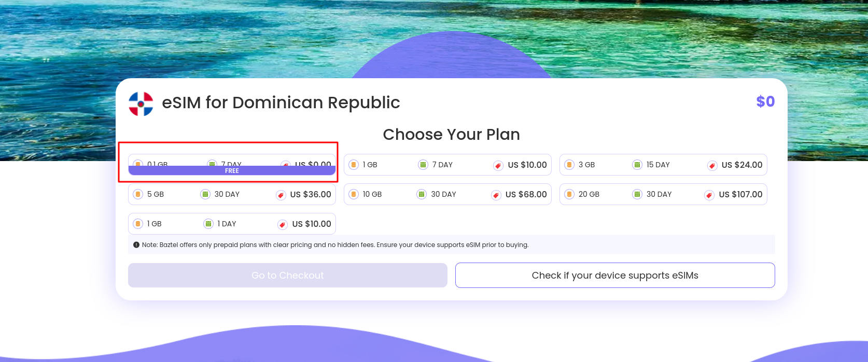
Task: Click the $0 total price
Action: click(x=765, y=102)
